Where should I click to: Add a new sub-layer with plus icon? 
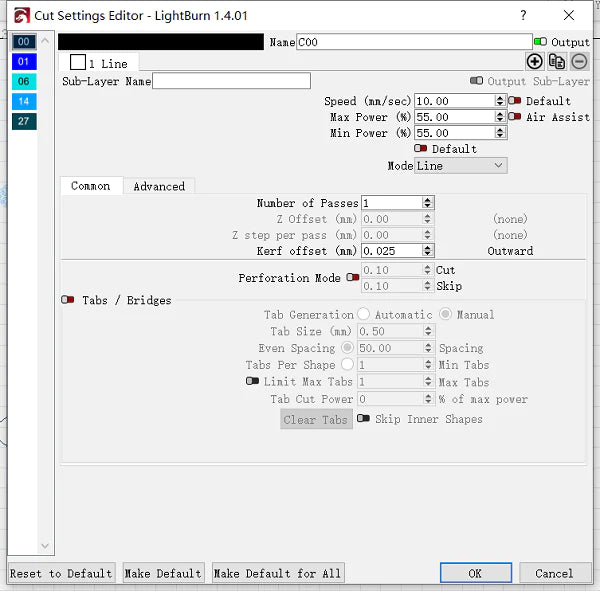534,61
